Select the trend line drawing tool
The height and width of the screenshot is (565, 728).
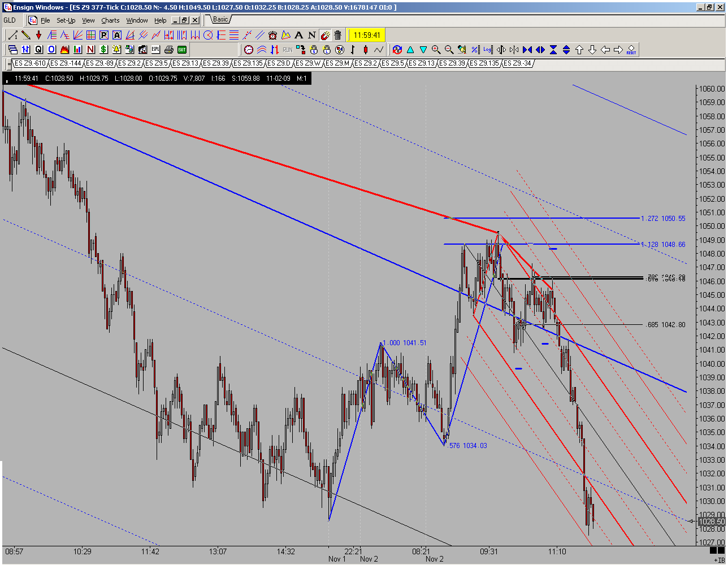(x=12, y=35)
